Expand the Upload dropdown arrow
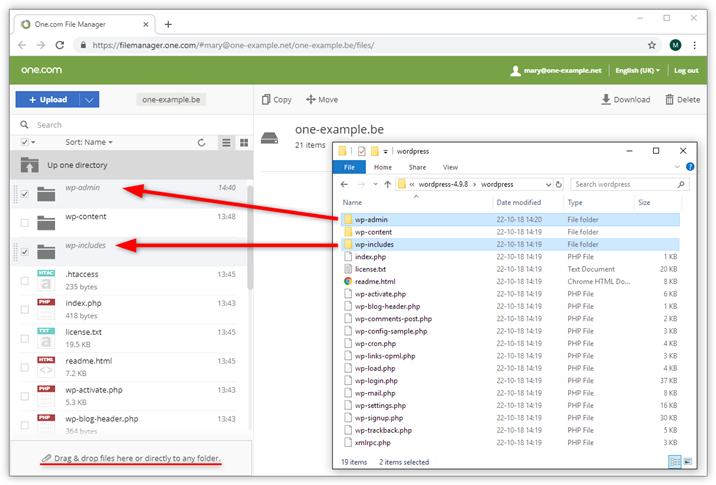The height and width of the screenshot is (485, 716). pos(90,100)
